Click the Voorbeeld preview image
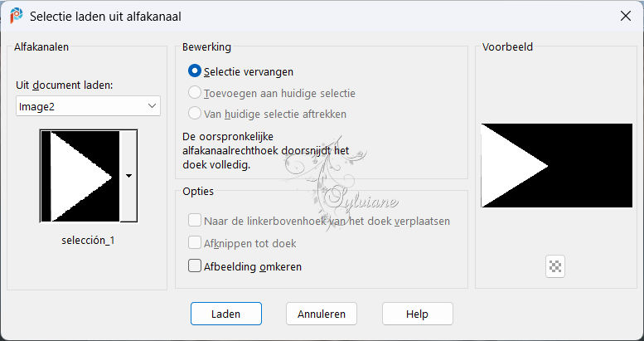644x341 pixels. (556, 165)
